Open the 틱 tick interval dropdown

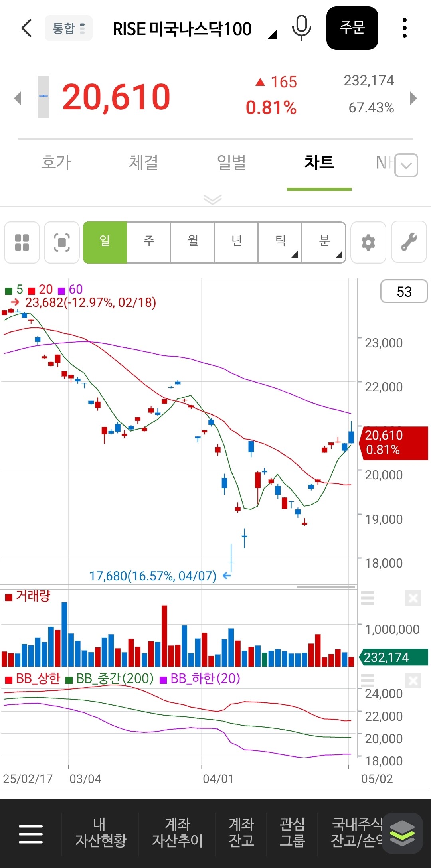280,242
